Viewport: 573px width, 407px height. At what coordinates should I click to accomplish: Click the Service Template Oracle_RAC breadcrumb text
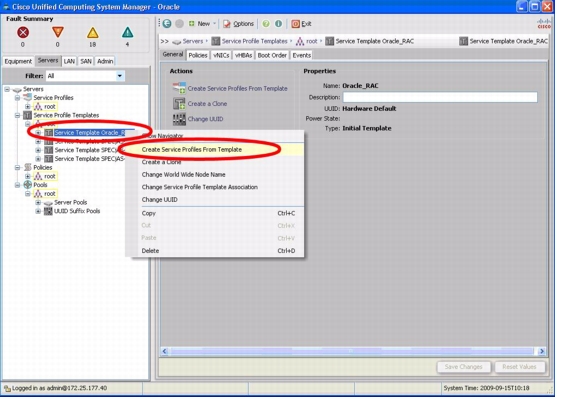[375, 41]
